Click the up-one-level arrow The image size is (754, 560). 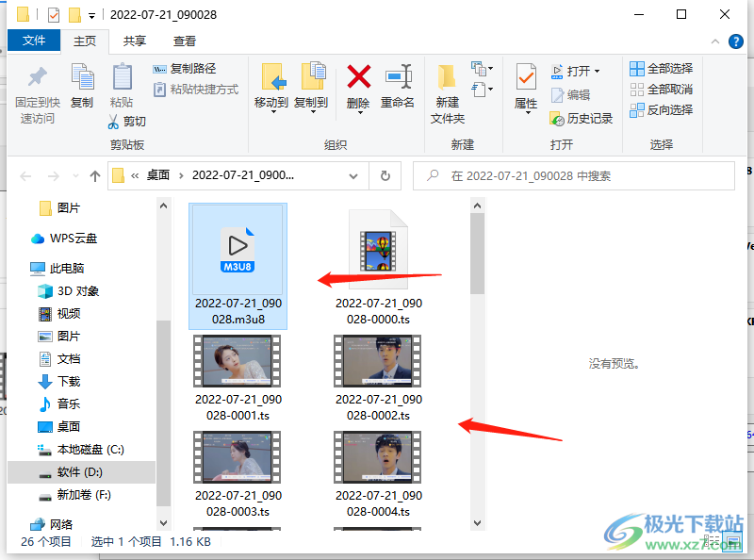click(x=95, y=176)
